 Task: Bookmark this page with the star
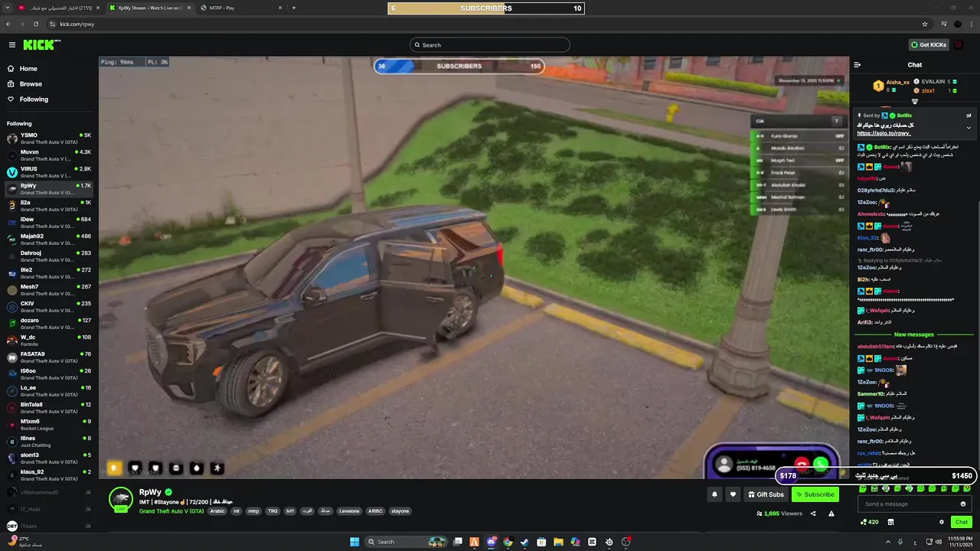(x=925, y=24)
